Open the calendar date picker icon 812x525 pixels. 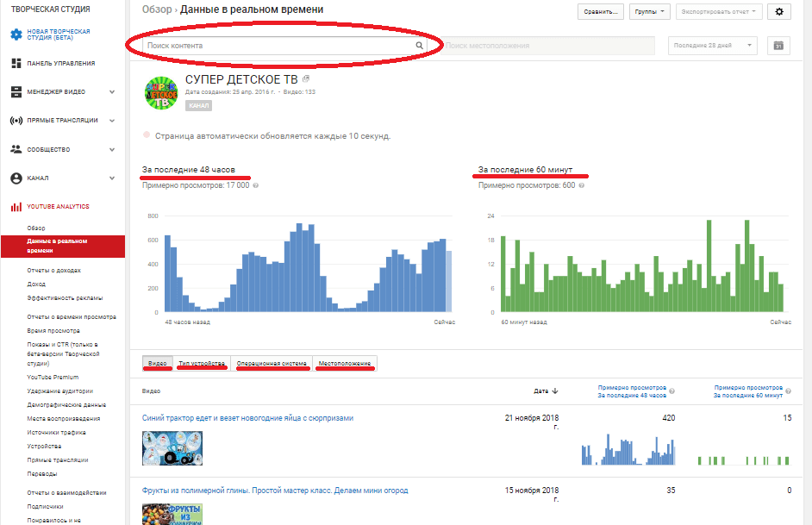pyautogui.click(x=778, y=46)
